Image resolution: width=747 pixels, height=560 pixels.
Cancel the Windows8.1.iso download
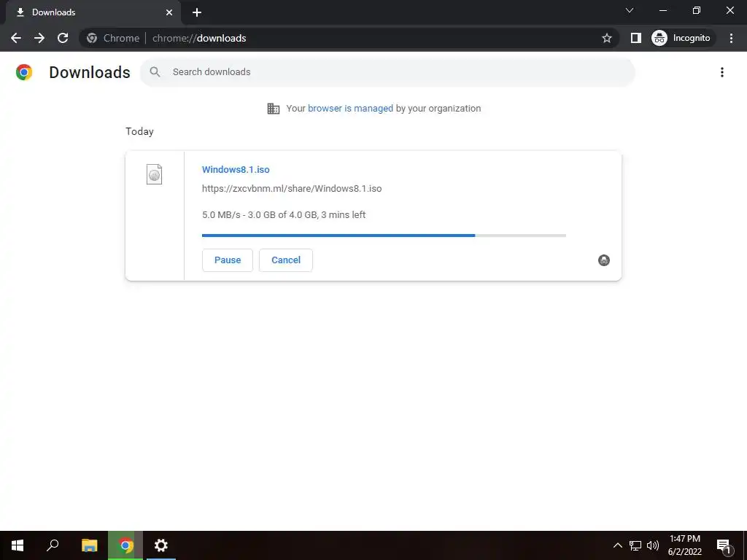pos(286,260)
